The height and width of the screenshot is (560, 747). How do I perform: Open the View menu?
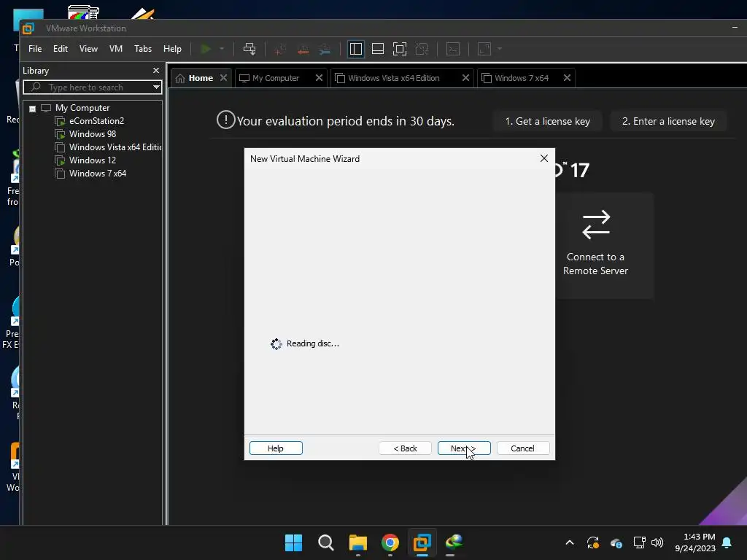88,49
